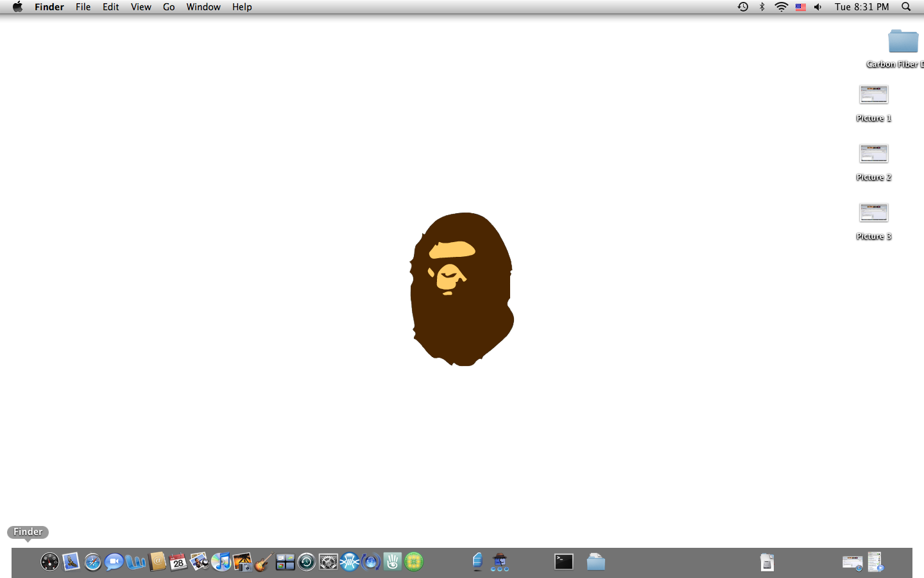Open the Safari browser in dock
Image resolution: width=924 pixels, height=578 pixels.
pyautogui.click(x=93, y=563)
